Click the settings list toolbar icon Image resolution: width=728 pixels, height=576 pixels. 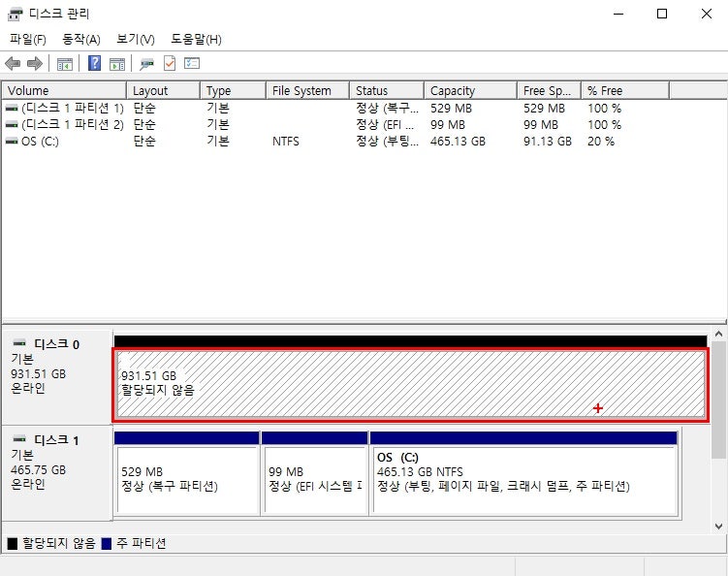tap(192, 63)
